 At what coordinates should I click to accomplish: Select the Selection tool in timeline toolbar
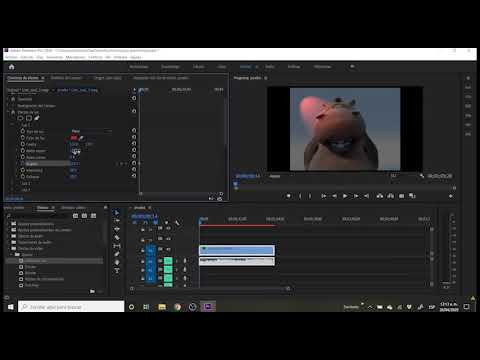[117, 213]
